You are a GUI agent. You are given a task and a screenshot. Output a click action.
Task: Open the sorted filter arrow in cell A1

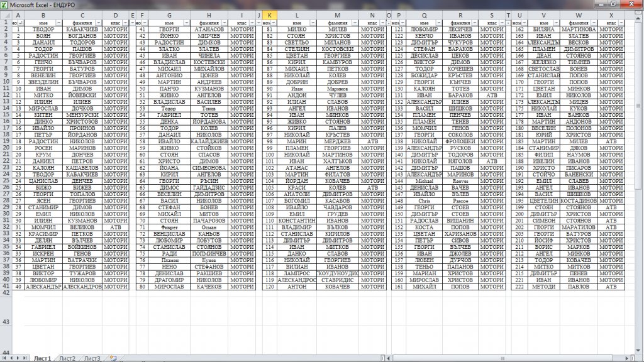coord(21,23)
